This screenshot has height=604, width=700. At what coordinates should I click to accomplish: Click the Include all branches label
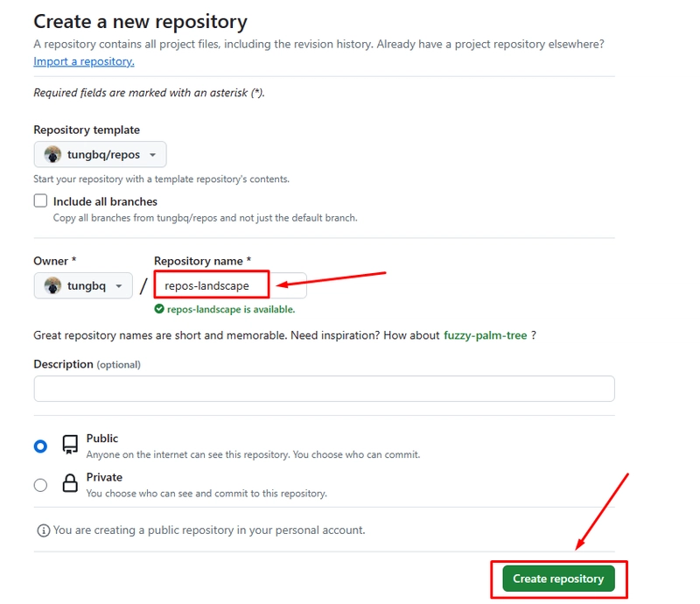(x=105, y=201)
